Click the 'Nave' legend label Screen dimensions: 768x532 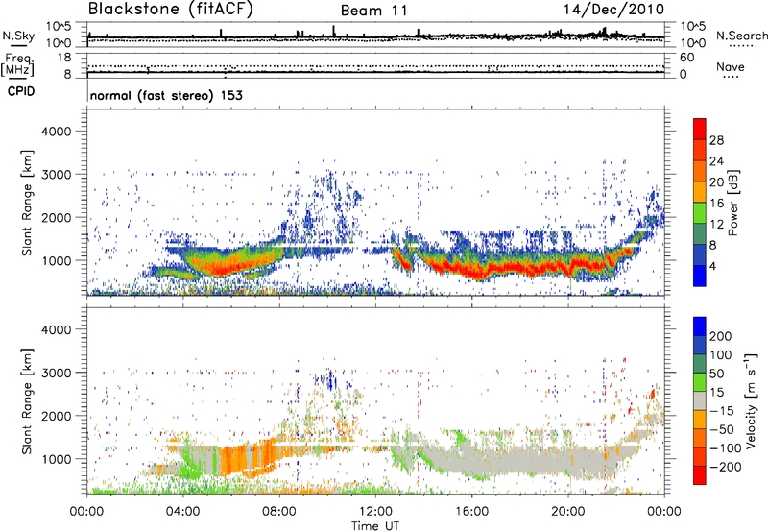[x=730, y=66]
